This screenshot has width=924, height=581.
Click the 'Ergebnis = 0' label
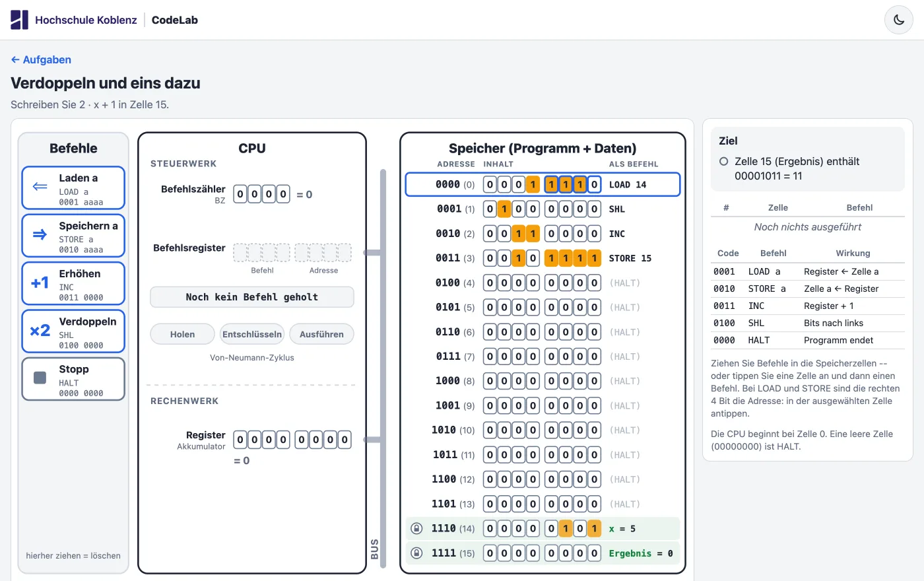(x=641, y=553)
